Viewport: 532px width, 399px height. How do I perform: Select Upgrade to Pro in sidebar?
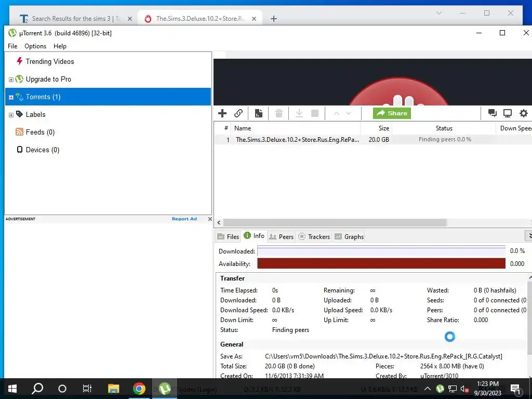48,79
